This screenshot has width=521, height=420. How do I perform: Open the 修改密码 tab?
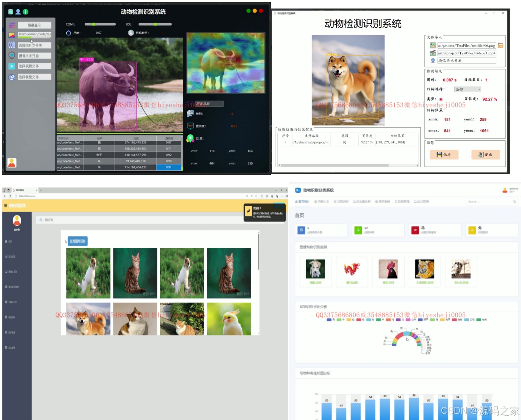pyautogui.click(x=382, y=202)
